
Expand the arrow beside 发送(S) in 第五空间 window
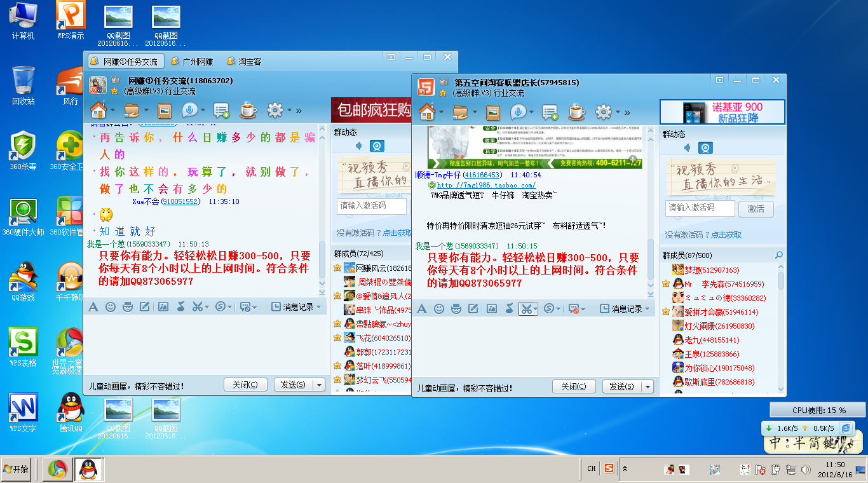(x=648, y=386)
